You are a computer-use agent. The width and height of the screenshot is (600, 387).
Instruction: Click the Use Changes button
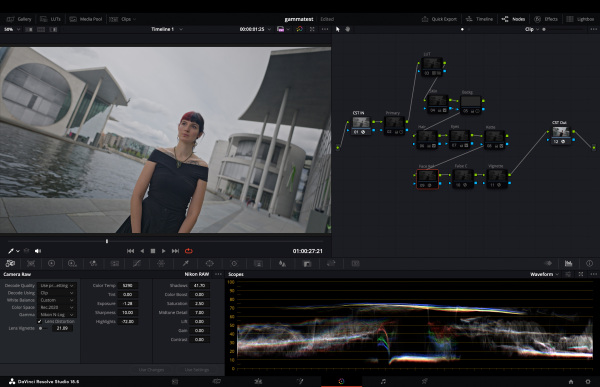151,370
